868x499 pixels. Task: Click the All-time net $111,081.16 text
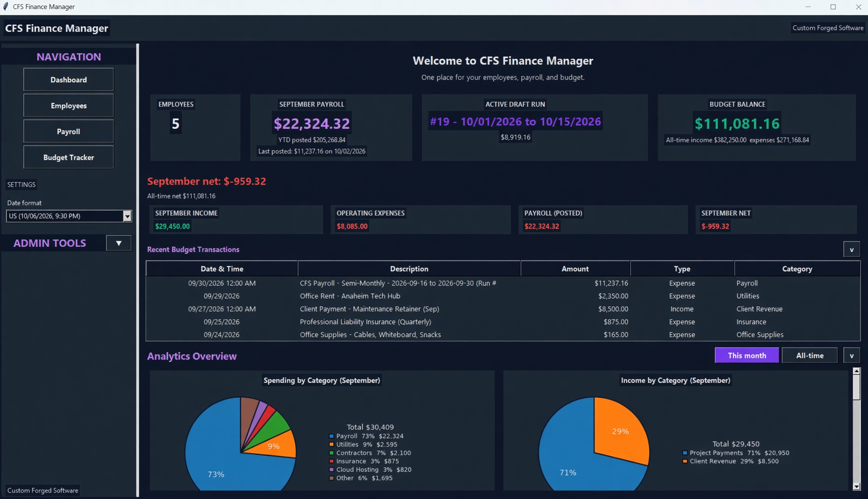click(x=181, y=196)
